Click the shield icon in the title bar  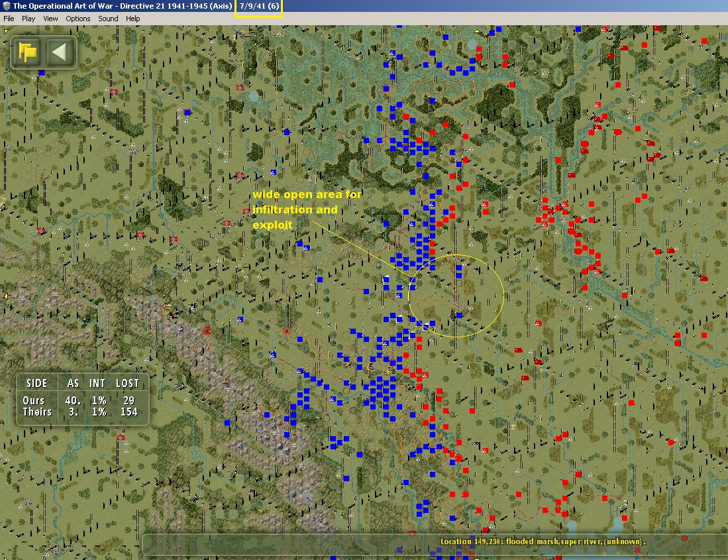click(x=6, y=6)
